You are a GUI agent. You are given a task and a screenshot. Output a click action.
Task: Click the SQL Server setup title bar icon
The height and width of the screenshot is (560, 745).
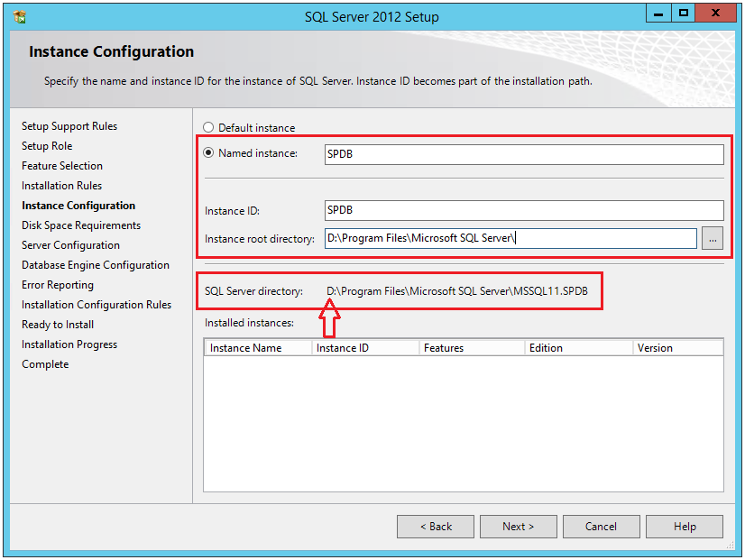click(x=20, y=16)
